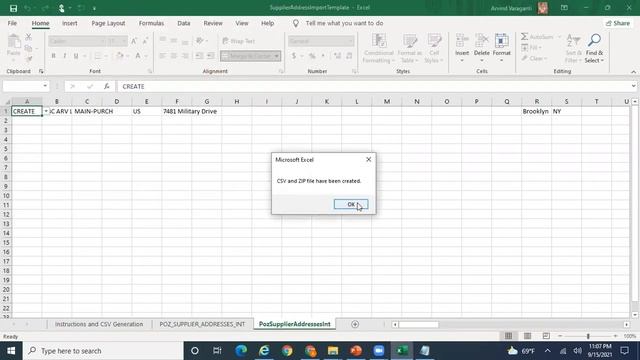Image resolution: width=640 pixels, height=360 pixels.
Task: Click the Insert Function fx icon
Action: point(107,86)
